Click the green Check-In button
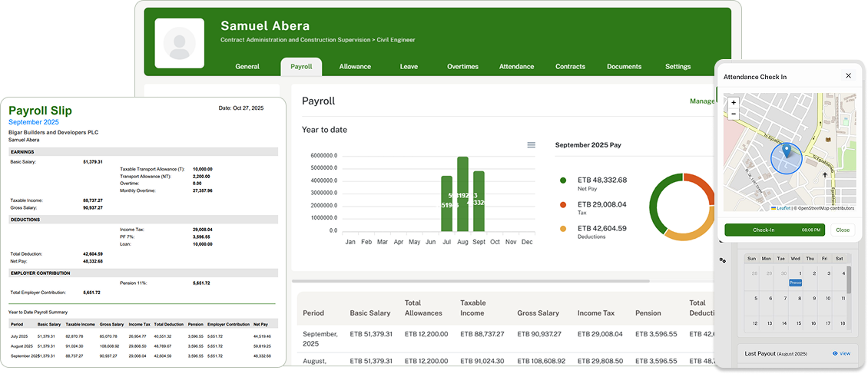Viewport: 868px width, 374px height. point(774,230)
